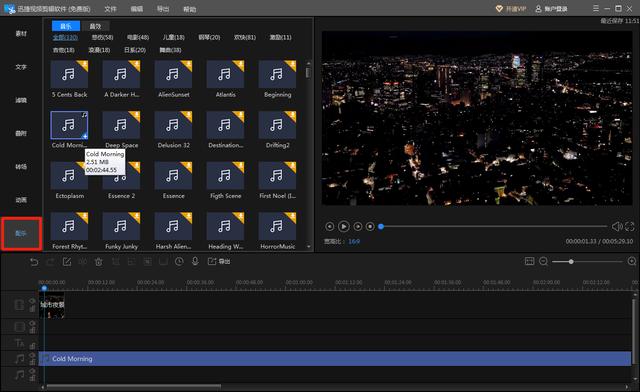Toggle mute on the Cold Morning music track

point(32,356)
